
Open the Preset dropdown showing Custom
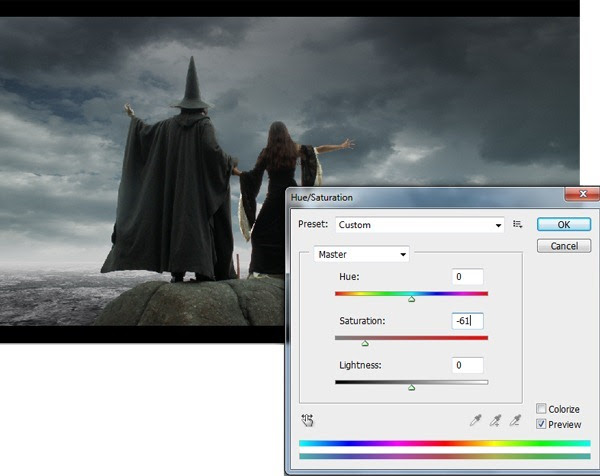pos(420,225)
